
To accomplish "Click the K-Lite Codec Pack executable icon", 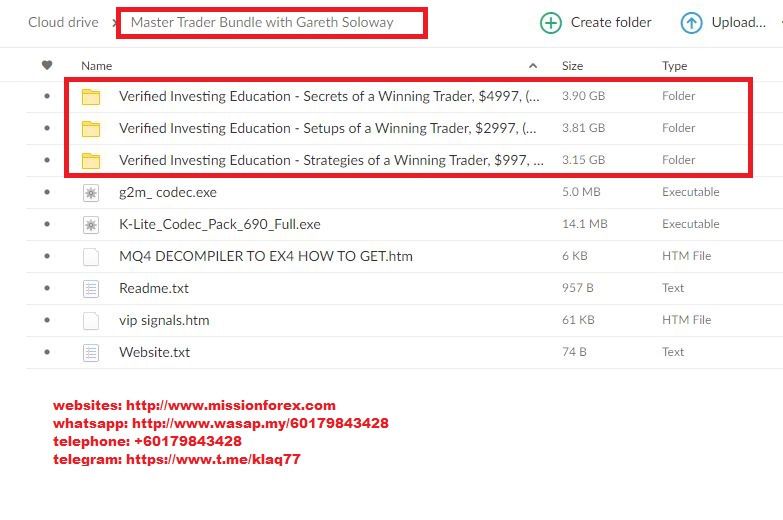I will (x=91, y=225).
